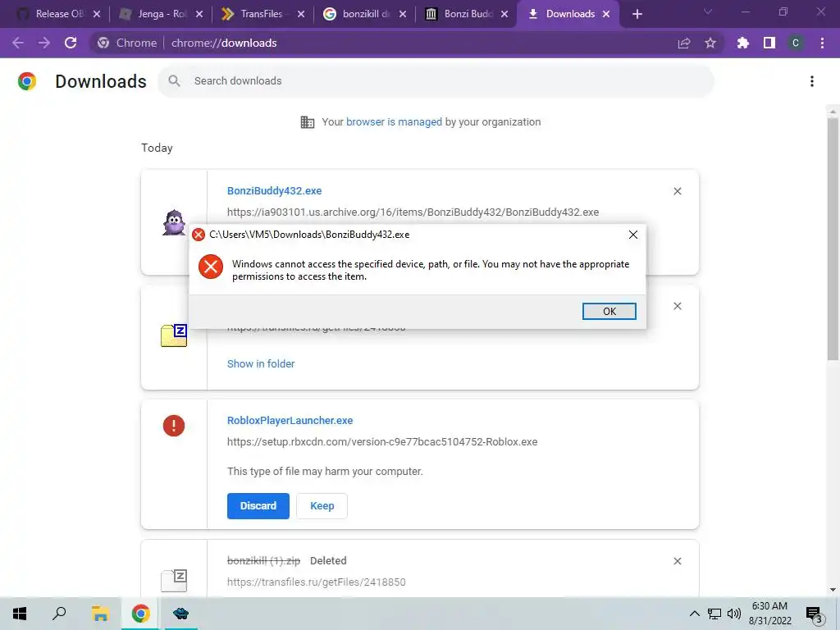Click Show in folder link

coord(261,363)
